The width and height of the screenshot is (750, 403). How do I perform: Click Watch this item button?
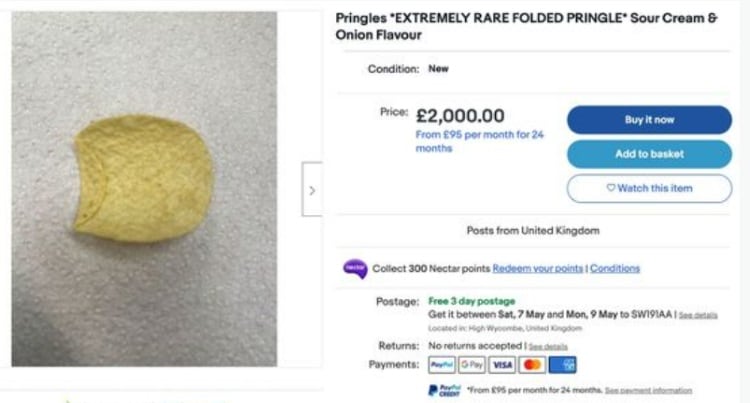tap(649, 188)
